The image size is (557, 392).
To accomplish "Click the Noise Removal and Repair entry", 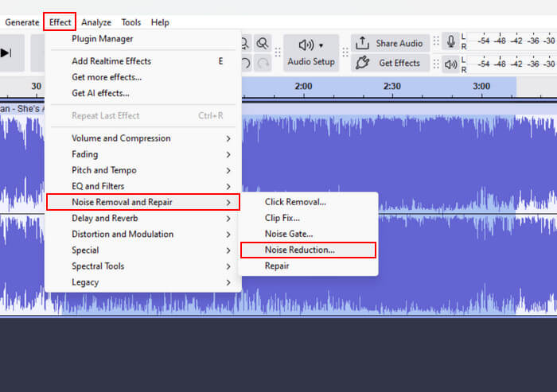I will tap(142, 202).
